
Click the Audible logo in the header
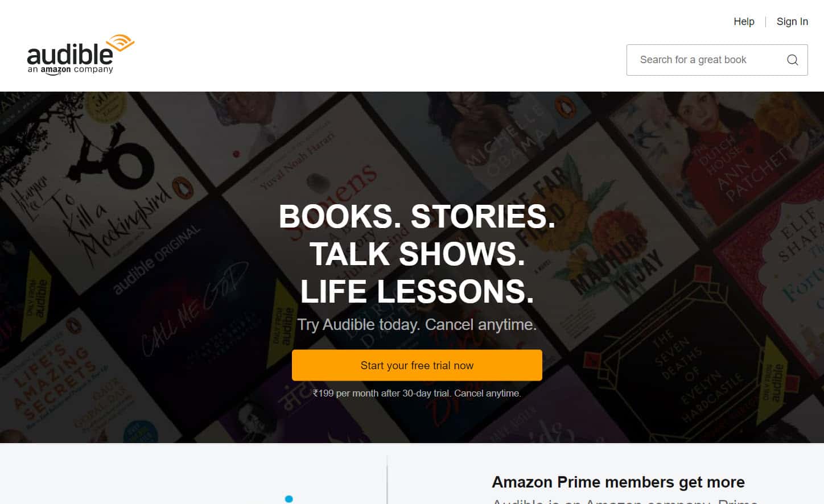(80, 55)
